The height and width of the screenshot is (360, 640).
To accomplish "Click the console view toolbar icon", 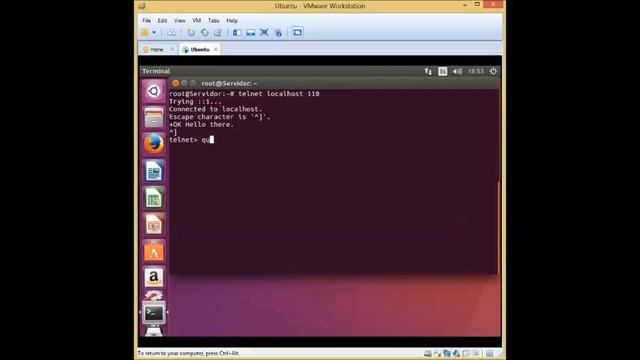I will (297, 33).
